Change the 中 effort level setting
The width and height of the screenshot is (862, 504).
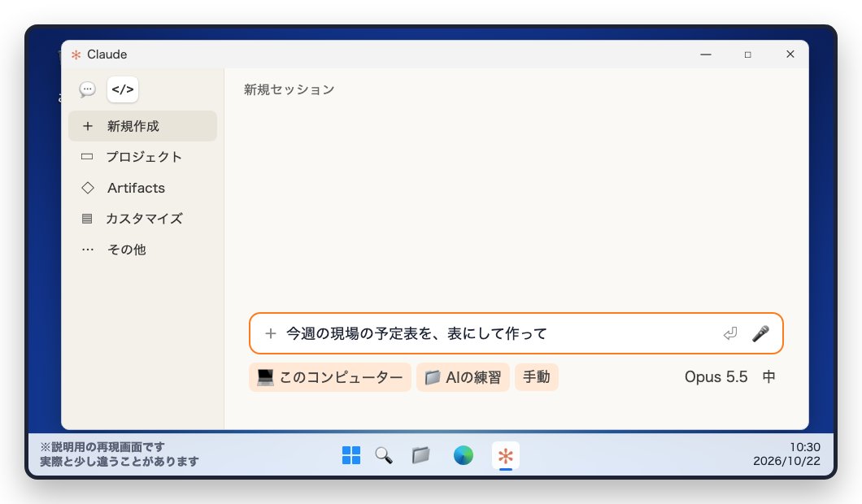point(768,377)
